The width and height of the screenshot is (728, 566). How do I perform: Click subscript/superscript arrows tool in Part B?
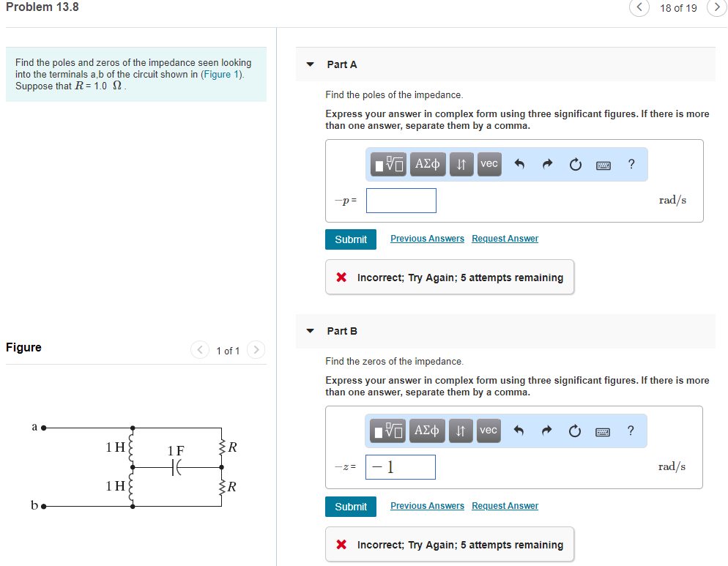pyautogui.click(x=461, y=431)
